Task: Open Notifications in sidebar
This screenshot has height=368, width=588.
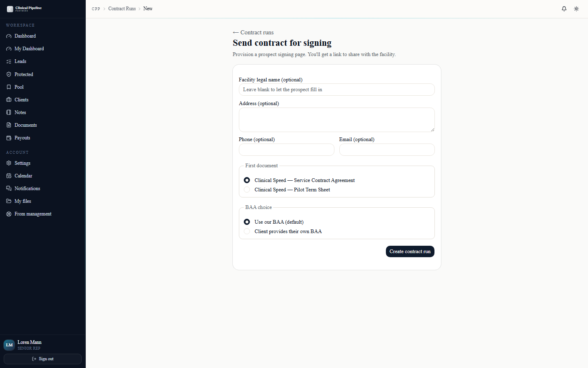Action: tap(43, 188)
